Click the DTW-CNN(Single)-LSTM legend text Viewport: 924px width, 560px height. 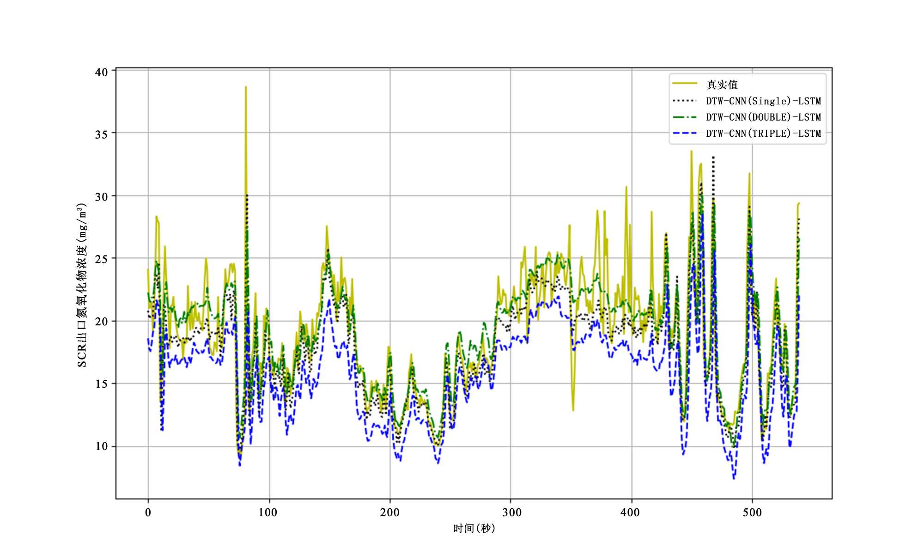pyautogui.click(x=763, y=101)
